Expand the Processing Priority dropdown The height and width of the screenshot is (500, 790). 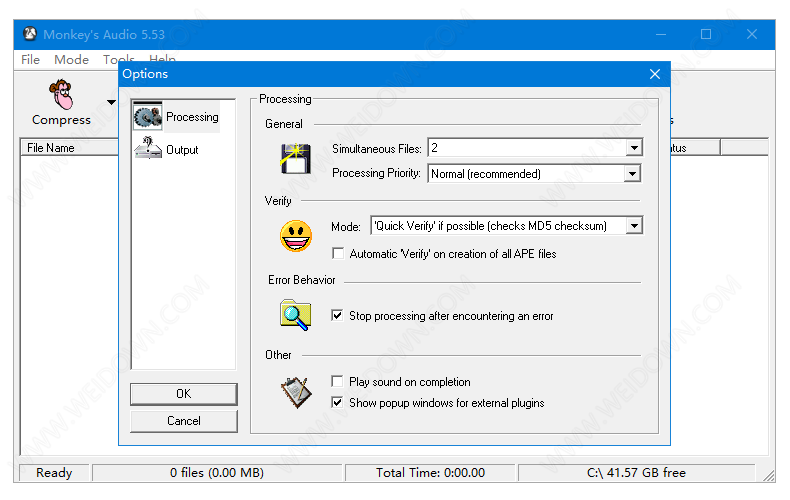(632, 174)
